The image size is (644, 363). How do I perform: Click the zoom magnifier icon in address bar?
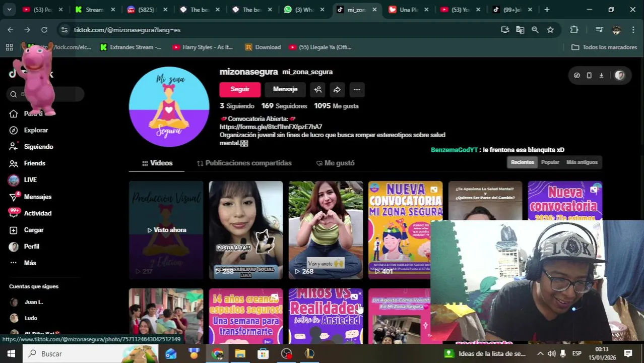tap(535, 30)
